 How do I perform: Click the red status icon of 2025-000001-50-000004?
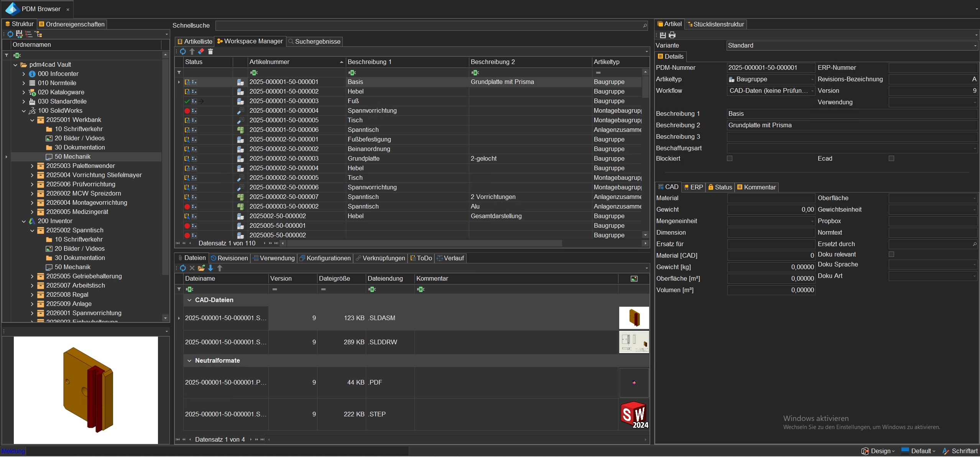click(x=187, y=111)
